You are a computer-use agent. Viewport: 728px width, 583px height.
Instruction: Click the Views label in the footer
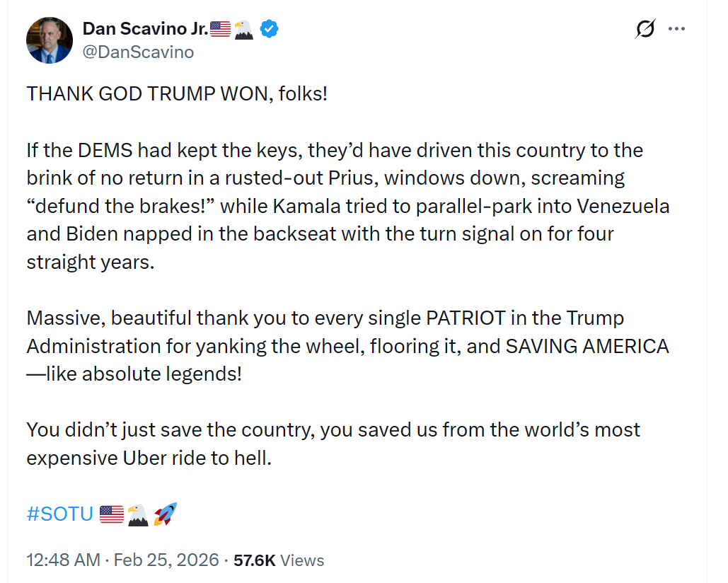(302, 560)
